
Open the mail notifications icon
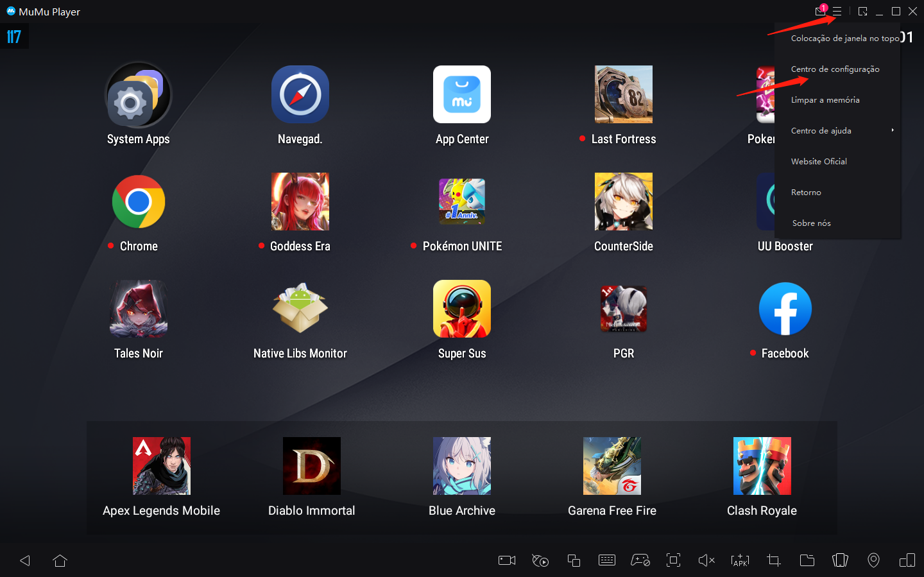(x=821, y=10)
